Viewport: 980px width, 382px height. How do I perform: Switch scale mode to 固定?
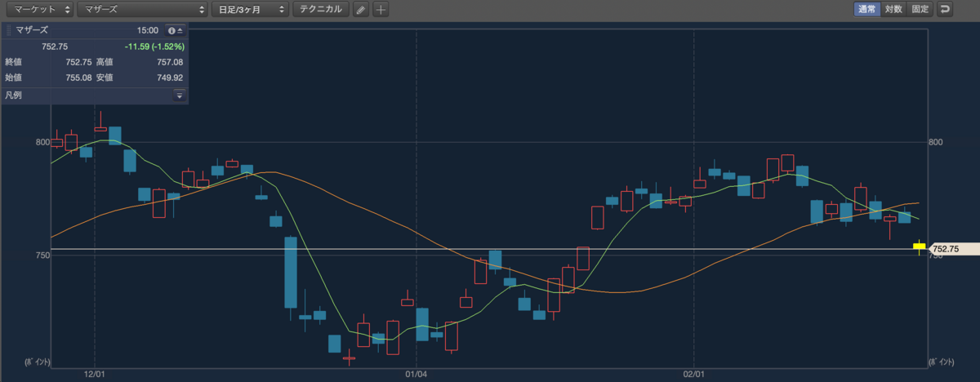(920, 10)
